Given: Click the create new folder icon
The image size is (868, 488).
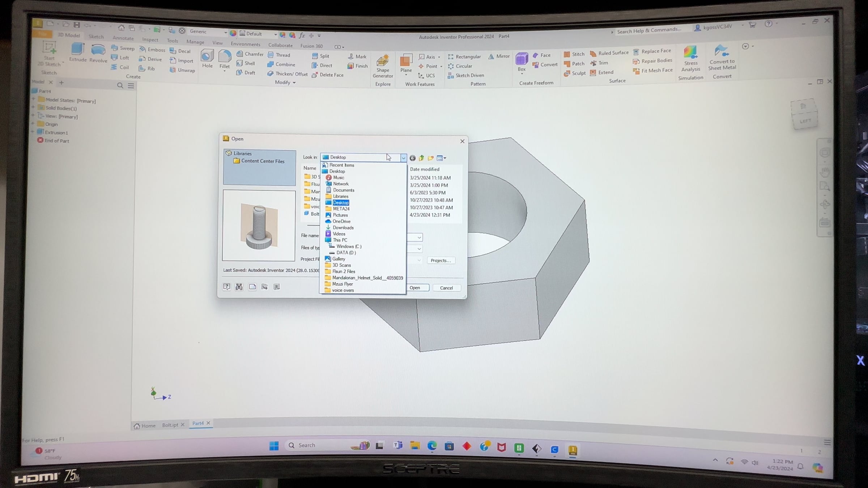Looking at the screenshot, I should point(430,158).
